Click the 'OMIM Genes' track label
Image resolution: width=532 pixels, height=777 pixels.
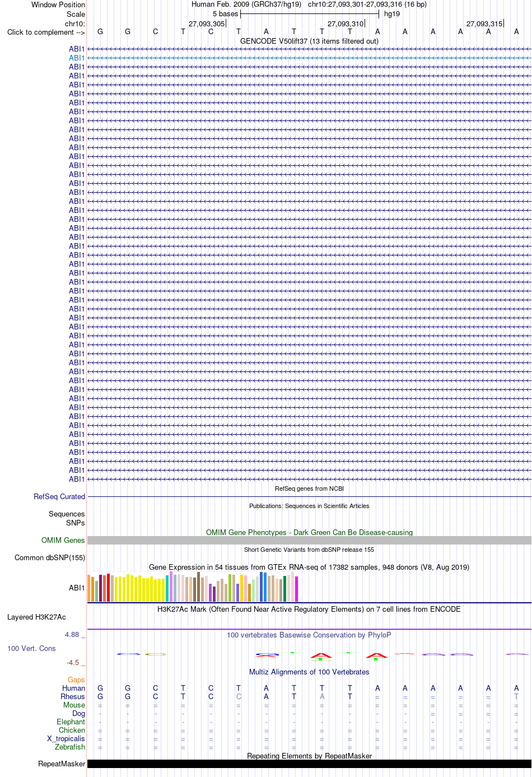click(x=63, y=540)
